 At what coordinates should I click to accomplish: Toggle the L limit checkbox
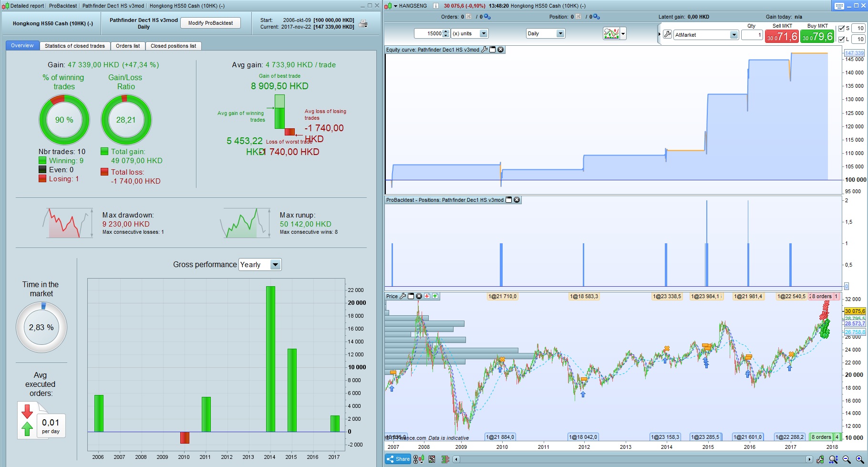click(x=841, y=39)
